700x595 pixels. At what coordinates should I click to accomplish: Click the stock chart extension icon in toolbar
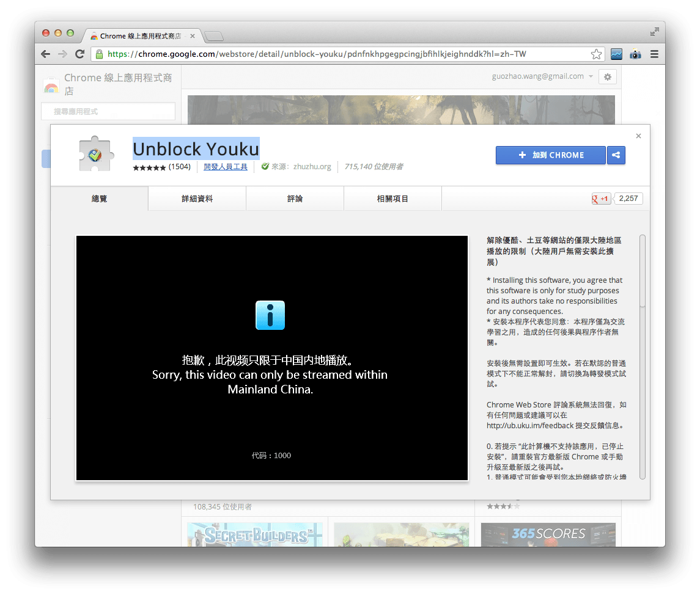click(616, 54)
